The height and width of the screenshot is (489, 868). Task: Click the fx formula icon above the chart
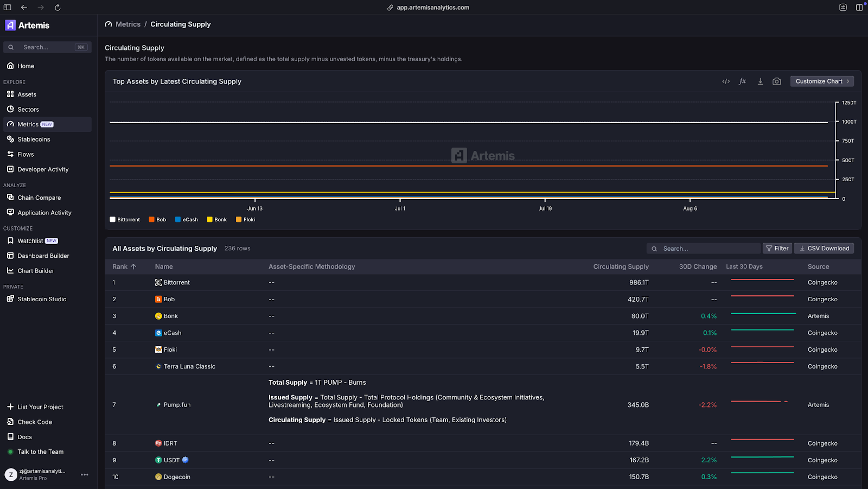(x=743, y=81)
